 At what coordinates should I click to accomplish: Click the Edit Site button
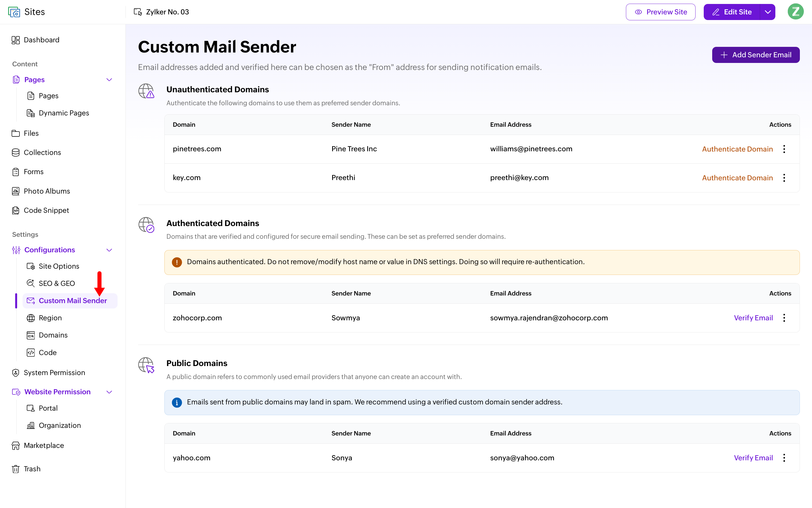pos(732,12)
